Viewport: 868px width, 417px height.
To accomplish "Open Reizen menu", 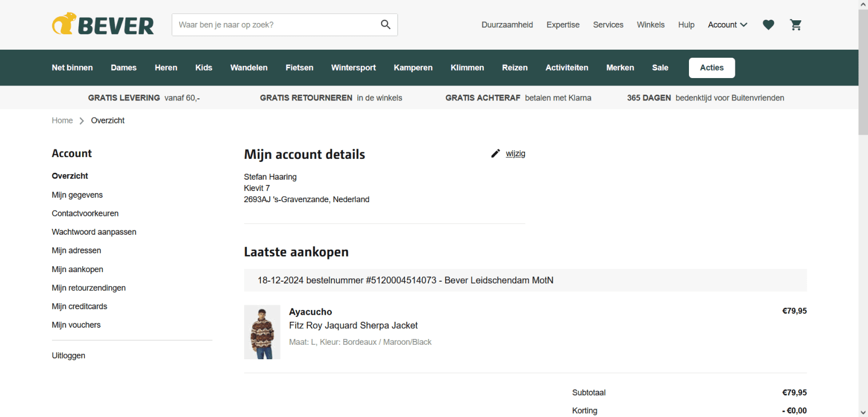I will coord(515,67).
